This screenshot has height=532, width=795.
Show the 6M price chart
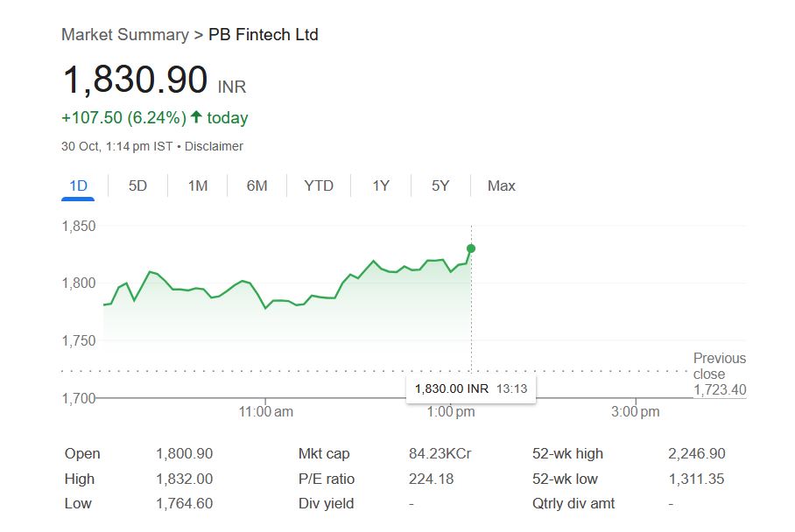pyautogui.click(x=257, y=185)
